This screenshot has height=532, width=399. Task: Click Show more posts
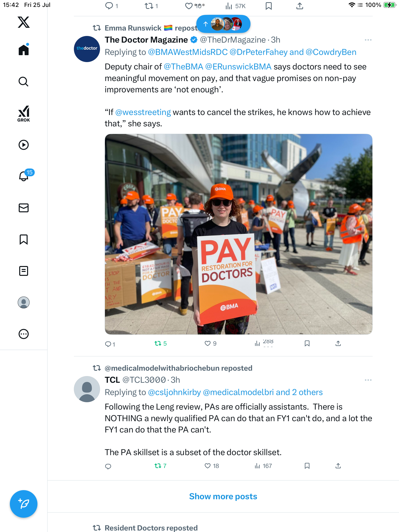223,496
